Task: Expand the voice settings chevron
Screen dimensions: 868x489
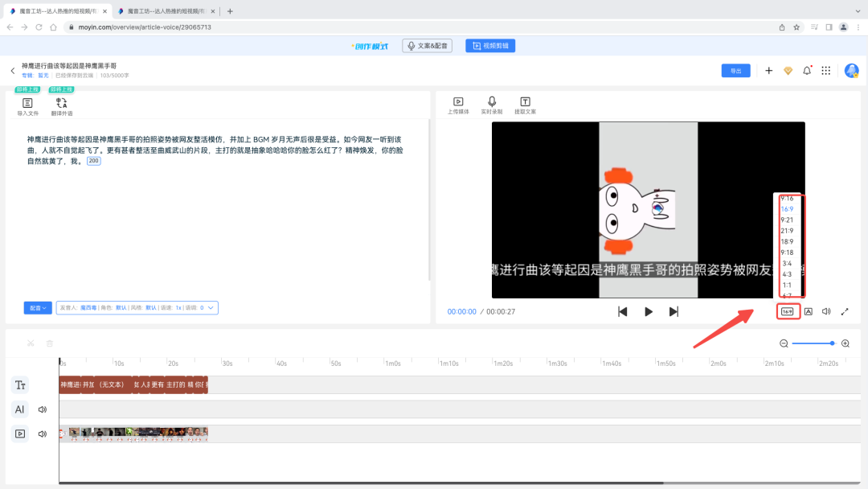Action: pyautogui.click(x=211, y=308)
